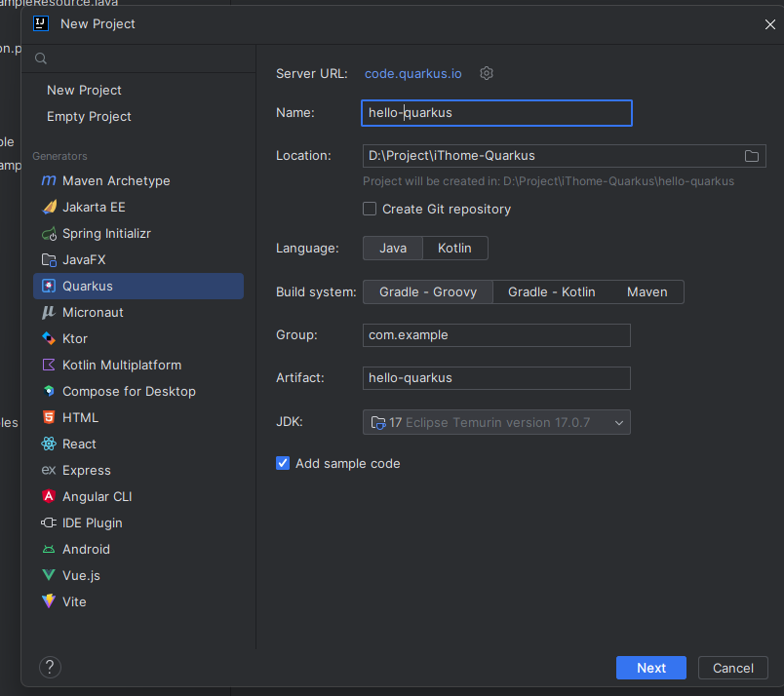Select the React generator label

click(x=79, y=444)
